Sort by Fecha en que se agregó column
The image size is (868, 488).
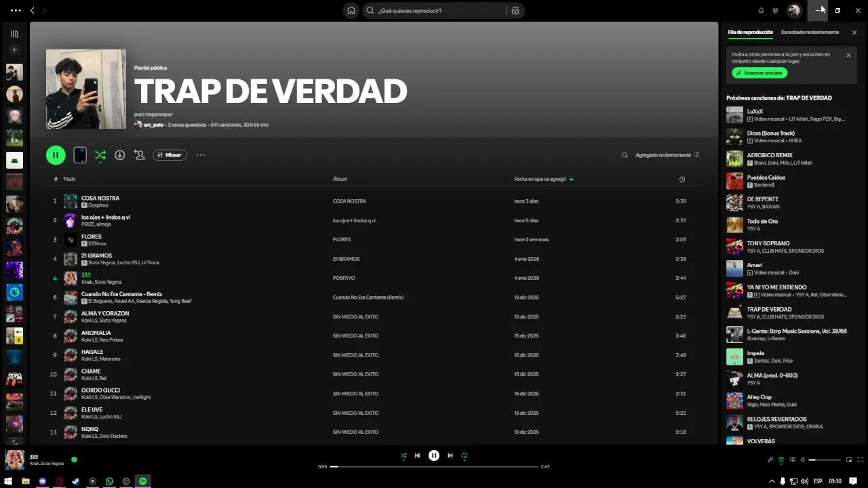pyautogui.click(x=540, y=180)
